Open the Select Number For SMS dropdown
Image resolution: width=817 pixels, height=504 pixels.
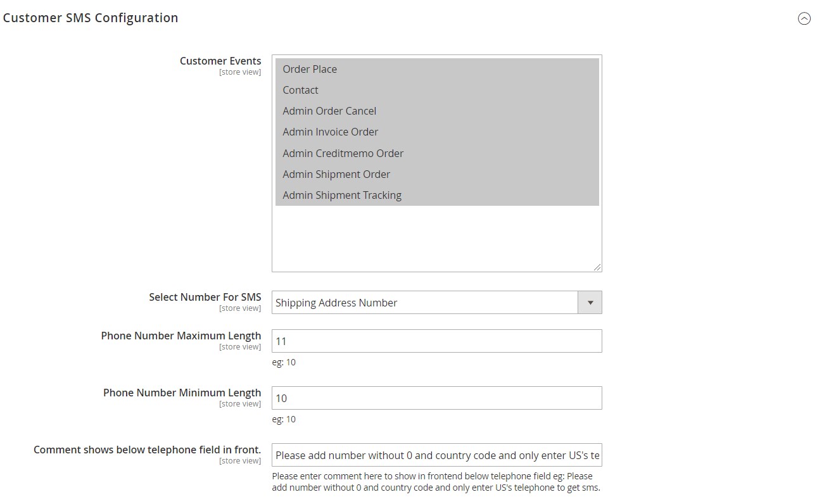(425, 303)
